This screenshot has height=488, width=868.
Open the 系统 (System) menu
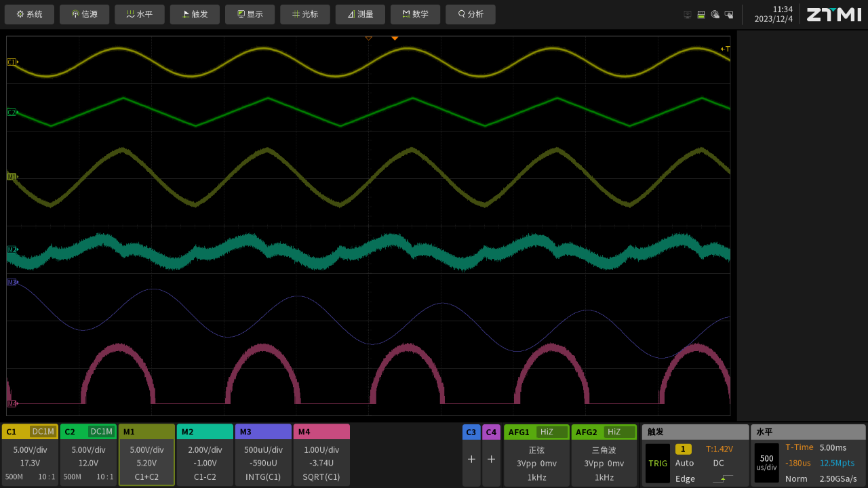tap(29, 14)
